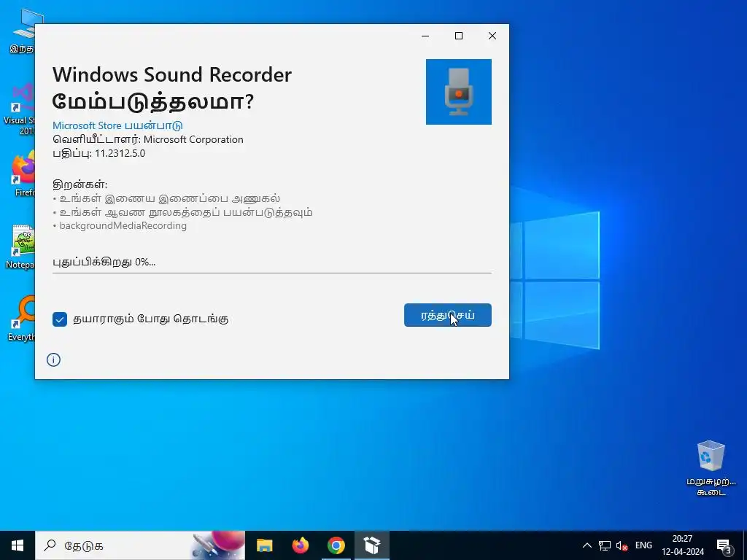
Task: Click the publisher Microsoft Corporation text
Action: [193, 139]
